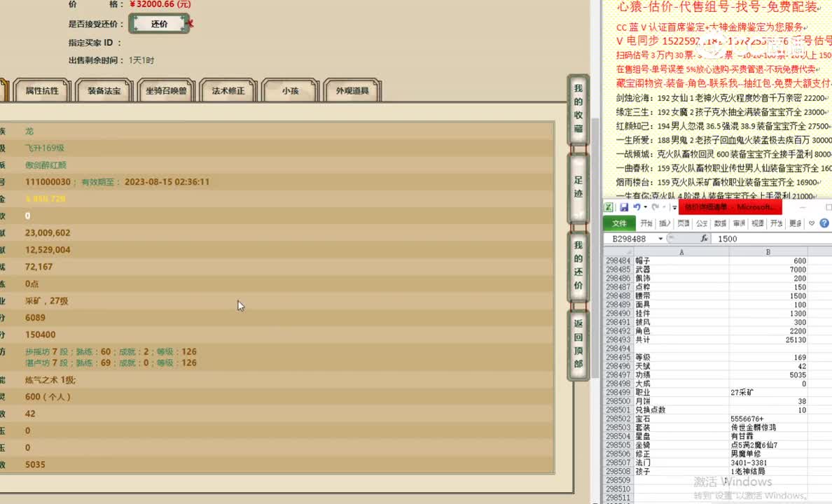The image size is (832, 504).
Task: Switch to the 页面 Page Layout ribbon tab
Action: [684, 223]
